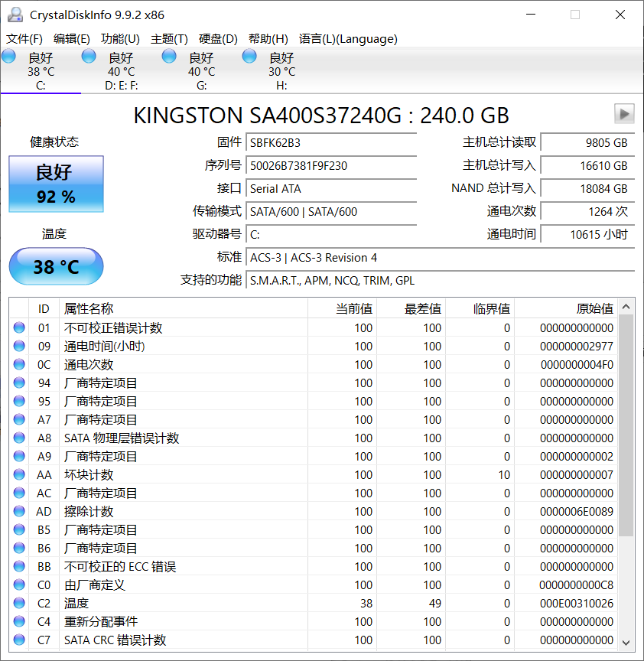This screenshot has height=661, width=644.
Task: Click status orb of attribute A9
Action: (x=19, y=456)
